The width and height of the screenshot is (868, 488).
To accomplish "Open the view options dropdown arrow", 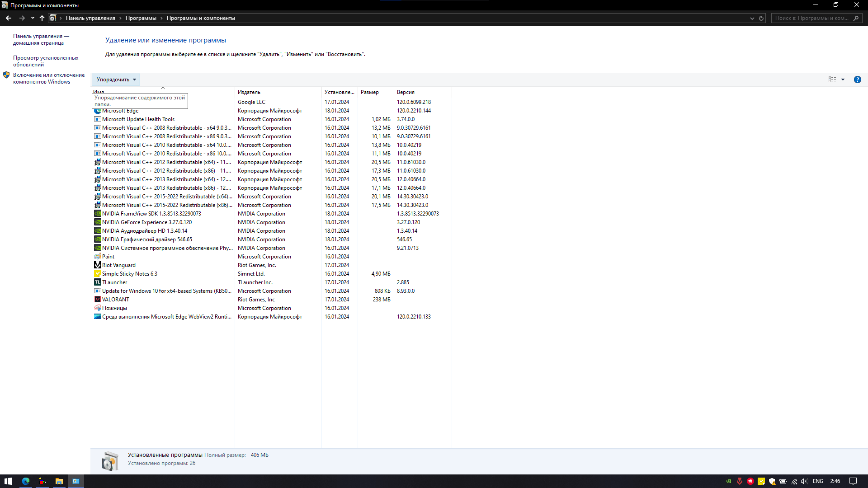I will (843, 80).
